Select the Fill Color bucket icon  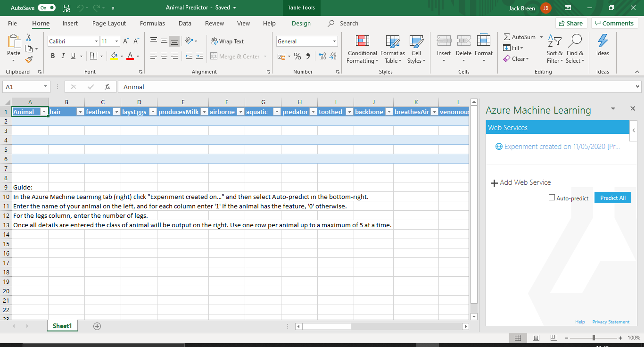(x=114, y=56)
